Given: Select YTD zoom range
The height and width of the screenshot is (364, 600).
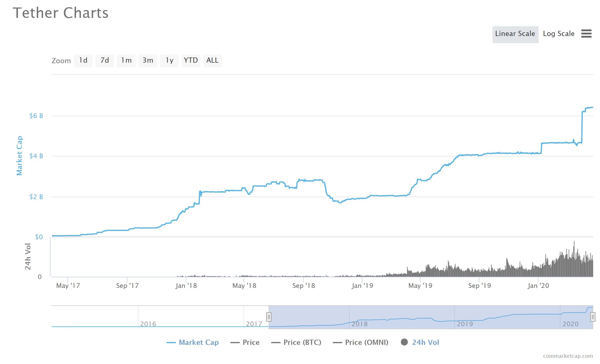Looking at the screenshot, I should pos(191,61).
